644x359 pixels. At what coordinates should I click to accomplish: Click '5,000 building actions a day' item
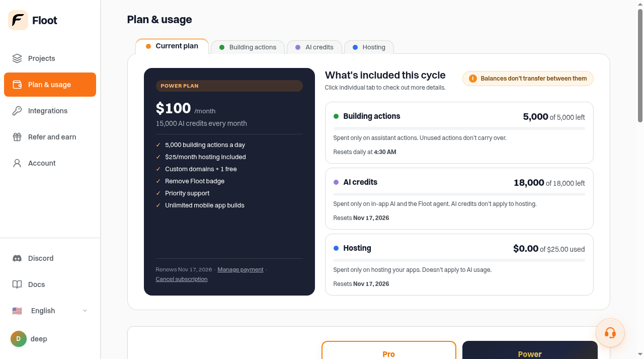click(205, 145)
